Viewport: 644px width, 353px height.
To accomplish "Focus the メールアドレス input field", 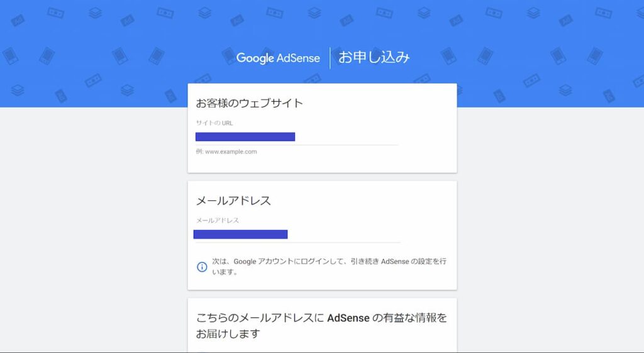I will tap(297, 234).
